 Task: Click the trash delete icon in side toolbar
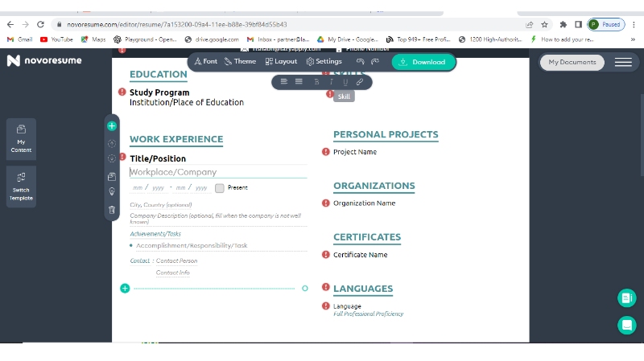coord(112,210)
